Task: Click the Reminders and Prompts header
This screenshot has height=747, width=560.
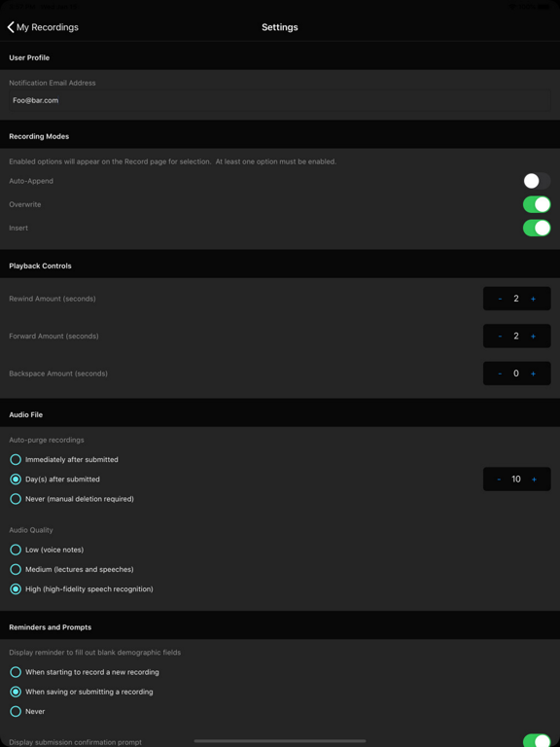Action: click(50, 627)
